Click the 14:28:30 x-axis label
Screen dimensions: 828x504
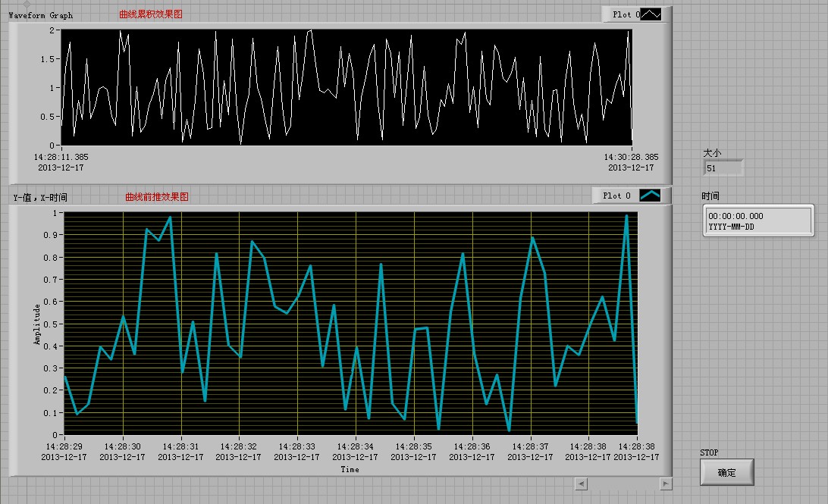click(x=123, y=446)
